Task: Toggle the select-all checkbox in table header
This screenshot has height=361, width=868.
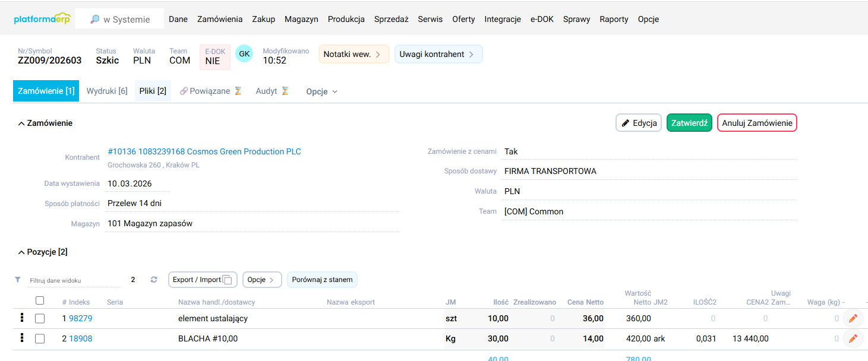Action: 40,300
